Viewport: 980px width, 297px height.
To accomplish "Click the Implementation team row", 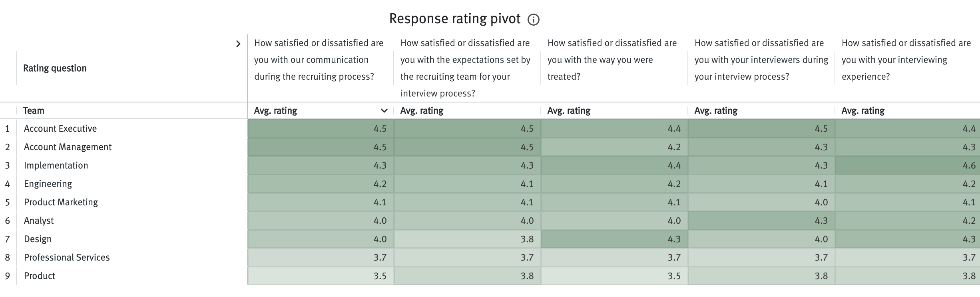I will (56, 165).
